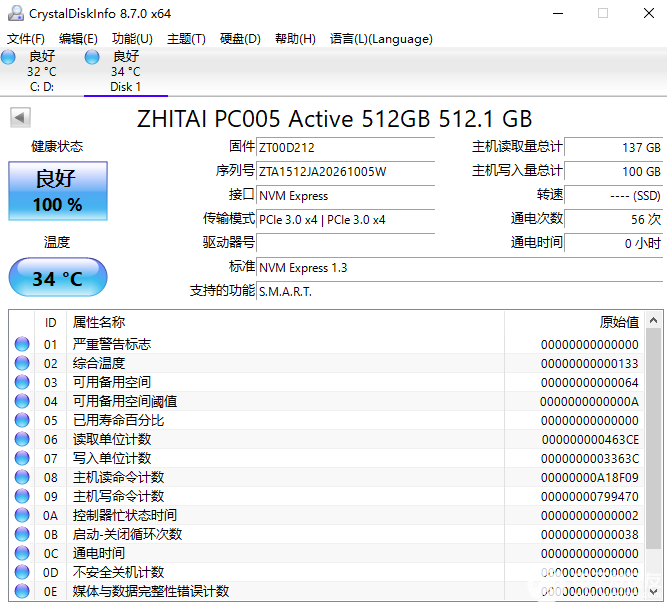Image resolution: width=667 pixels, height=605 pixels.
Task: Click raw value 00000000463CE of 读取单位计数
Action: 590,439
